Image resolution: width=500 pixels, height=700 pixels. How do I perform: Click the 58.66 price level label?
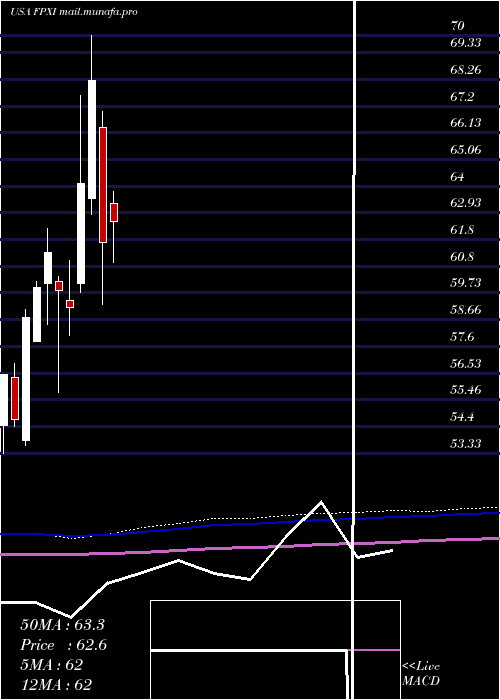coord(466,310)
